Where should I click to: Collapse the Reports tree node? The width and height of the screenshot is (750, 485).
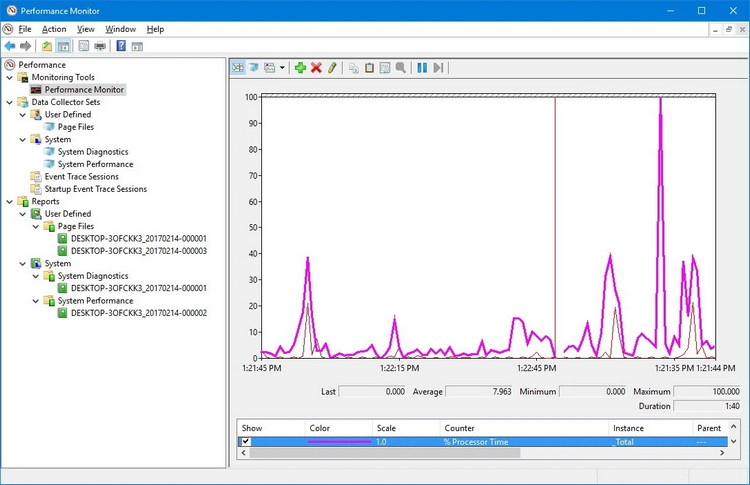(x=9, y=201)
